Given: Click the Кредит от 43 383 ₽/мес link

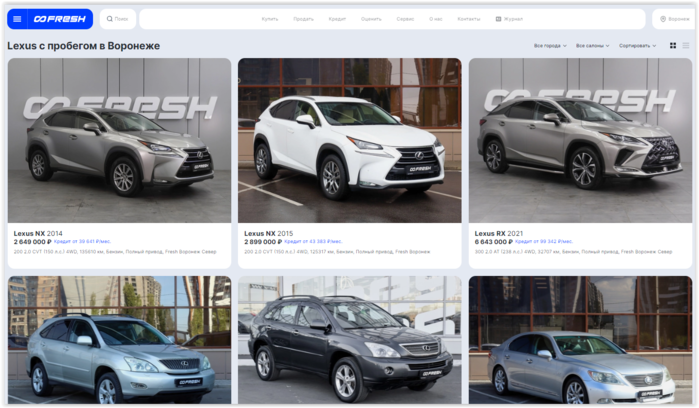Looking at the screenshot, I should pyautogui.click(x=313, y=242).
